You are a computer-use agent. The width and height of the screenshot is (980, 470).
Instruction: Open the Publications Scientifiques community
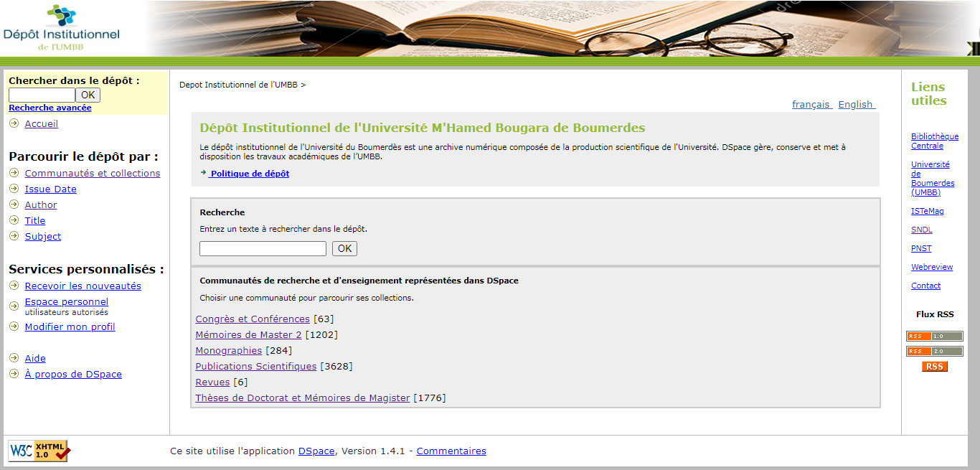(256, 366)
